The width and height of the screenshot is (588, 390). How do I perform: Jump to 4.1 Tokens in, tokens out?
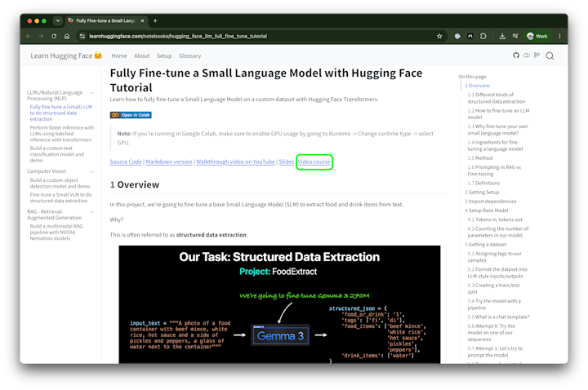coord(495,219)
